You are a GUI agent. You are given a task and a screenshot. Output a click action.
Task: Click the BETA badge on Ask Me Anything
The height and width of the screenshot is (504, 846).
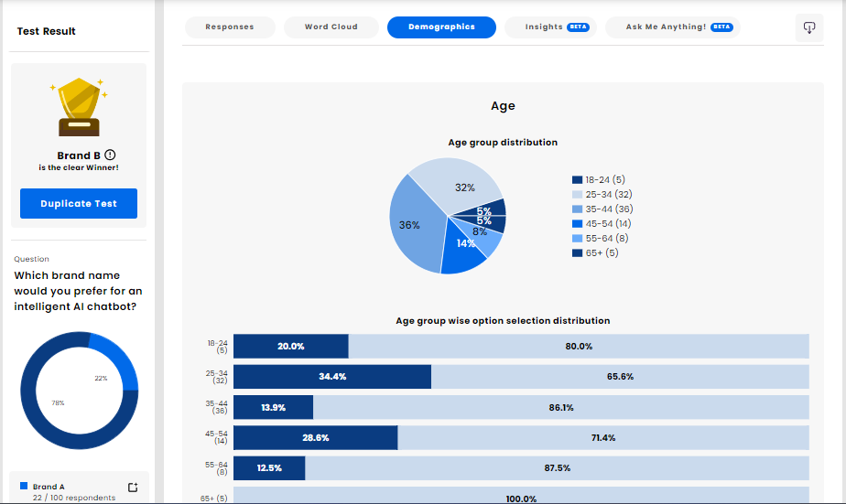pyautogui.click(x=721, y=27)
